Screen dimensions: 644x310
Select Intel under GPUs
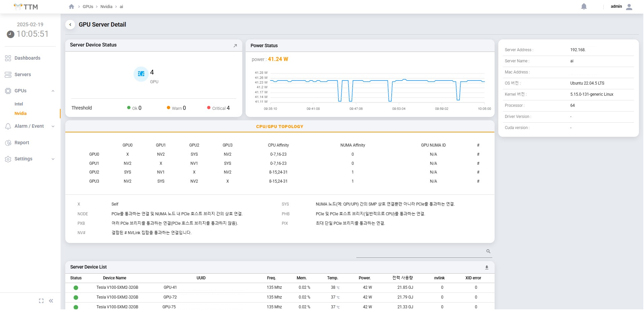coord(19,104)
